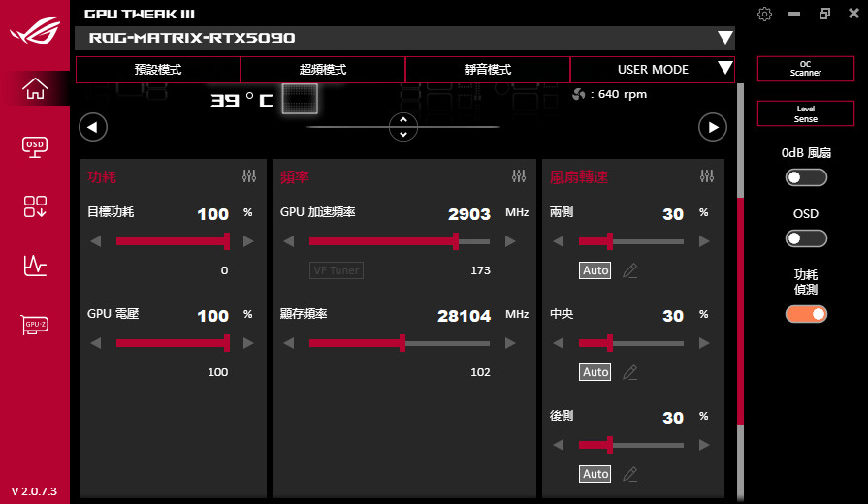Viewport: 868px width, 504px height.
Task: Open 功耗 panel adjustment settings icon
Action: pos(249,176)
